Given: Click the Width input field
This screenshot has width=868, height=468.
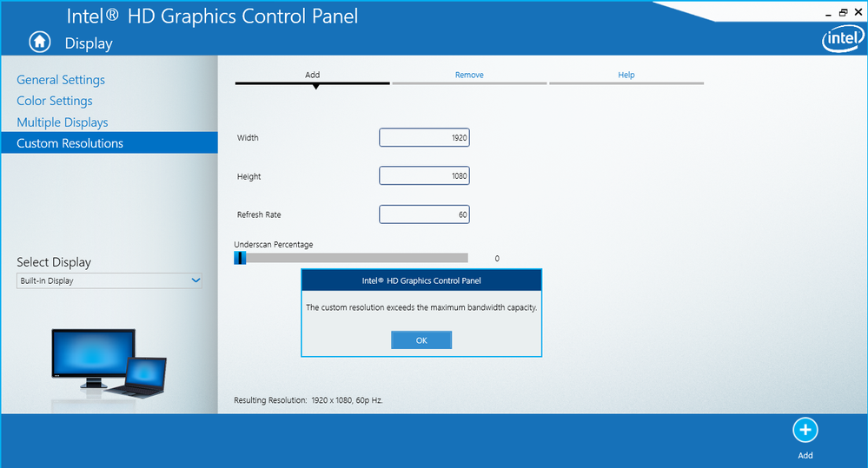Looking at the screenshot, I should point(424,138).
